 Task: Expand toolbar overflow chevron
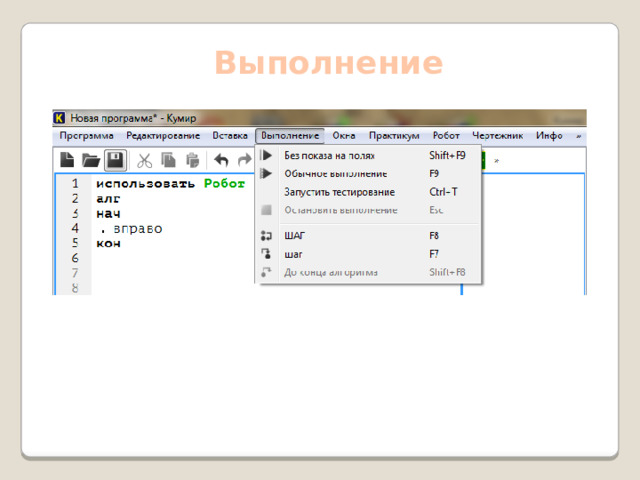(497, 161)
